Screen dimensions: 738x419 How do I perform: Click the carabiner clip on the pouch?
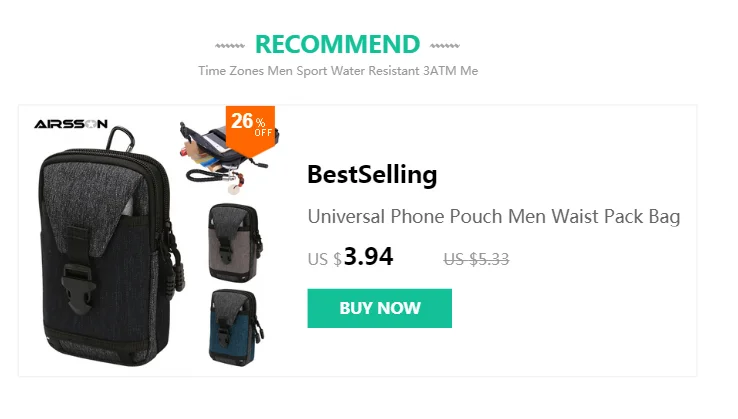(x=120, y=139)
